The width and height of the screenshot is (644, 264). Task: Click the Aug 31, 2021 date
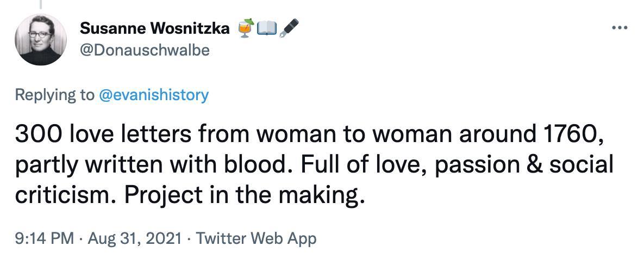click(x=134, y=238)
